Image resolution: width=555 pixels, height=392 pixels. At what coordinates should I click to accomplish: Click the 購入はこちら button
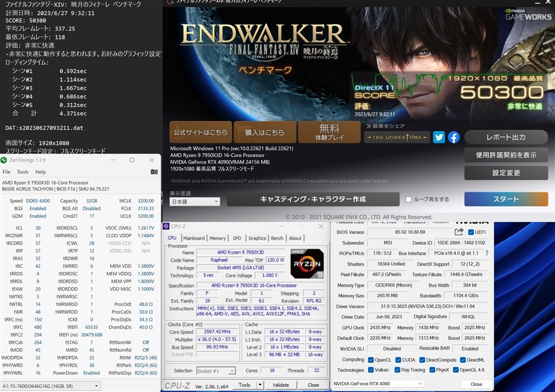tap(264, 132)
